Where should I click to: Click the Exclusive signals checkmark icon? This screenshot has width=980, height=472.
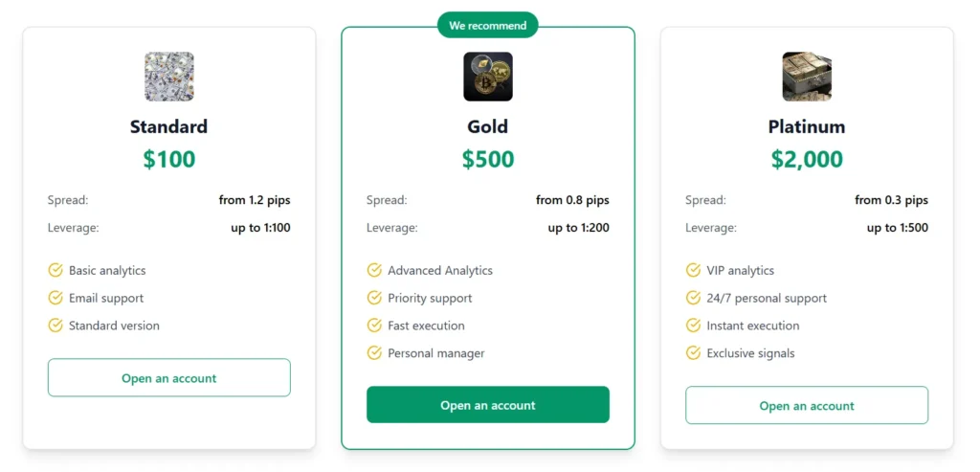(693, 353)
